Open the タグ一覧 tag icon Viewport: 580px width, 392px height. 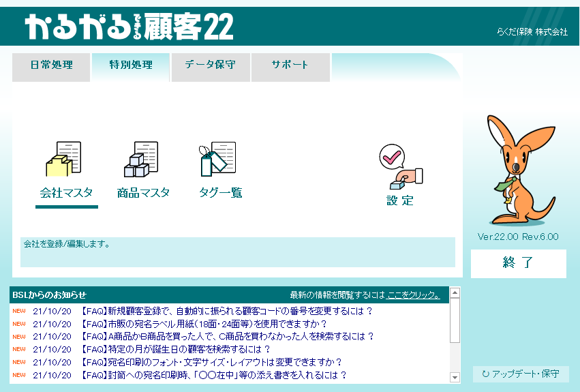217,159
